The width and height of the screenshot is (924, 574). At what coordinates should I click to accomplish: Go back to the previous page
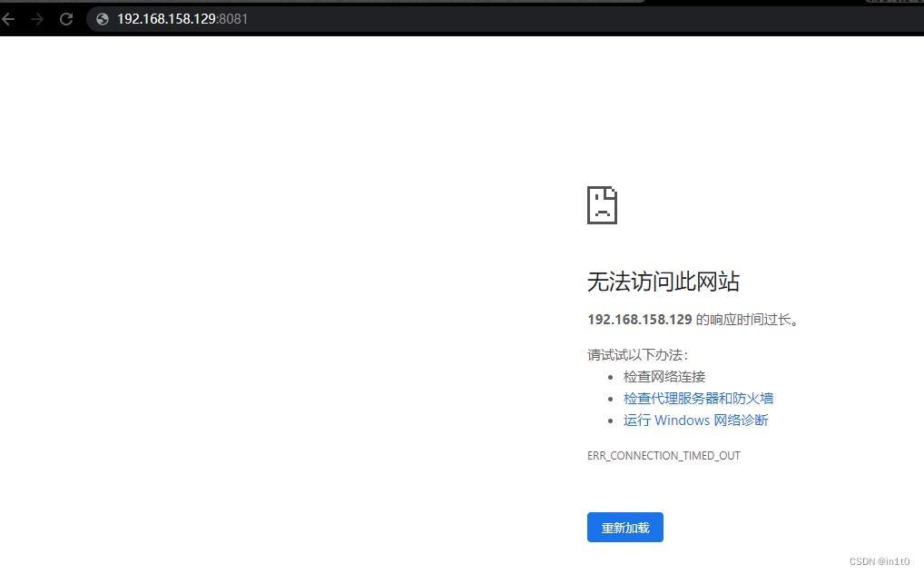pyautogui.click(x=8, y=19)
